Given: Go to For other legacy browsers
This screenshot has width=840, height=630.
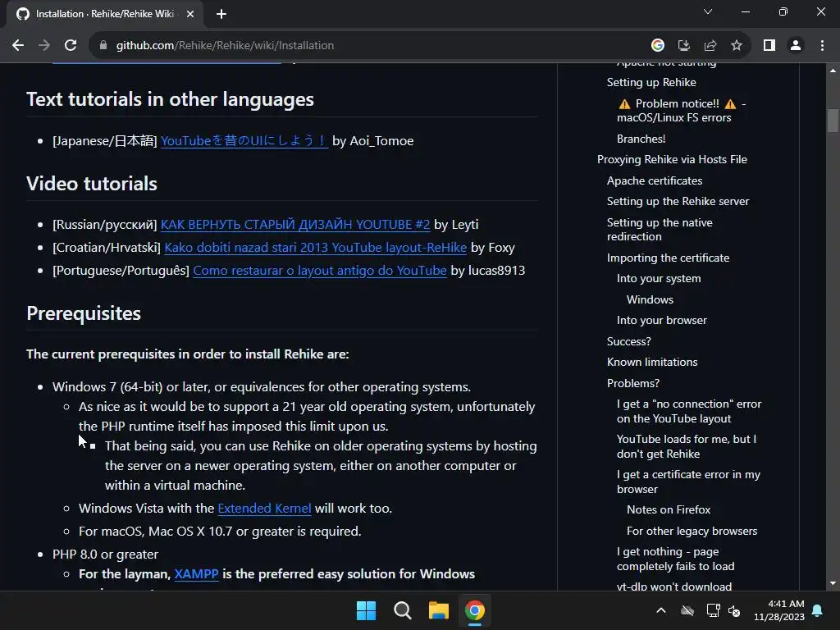Looking at the screenshot, I should click(x=692, y=532).
